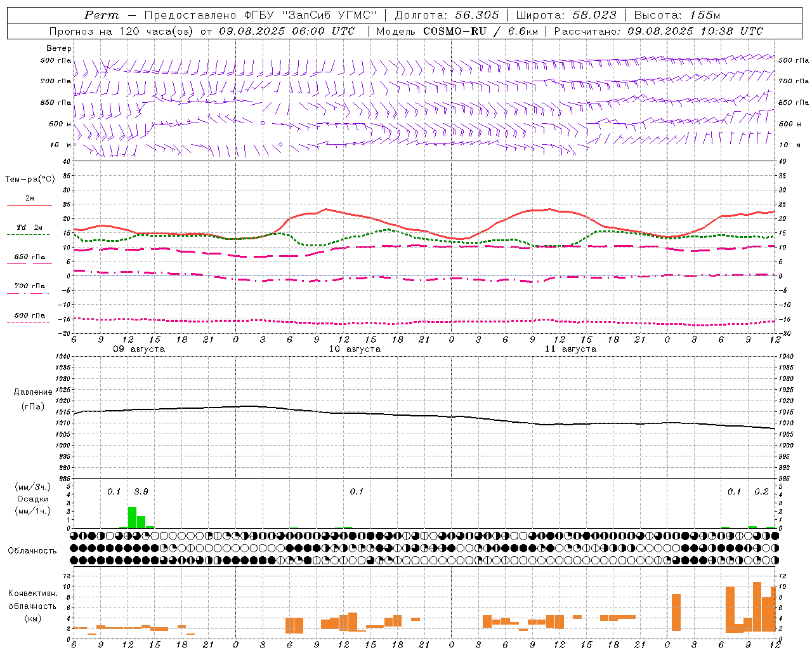Click the "Осадки" precipitation label

[x=32, y=499]
